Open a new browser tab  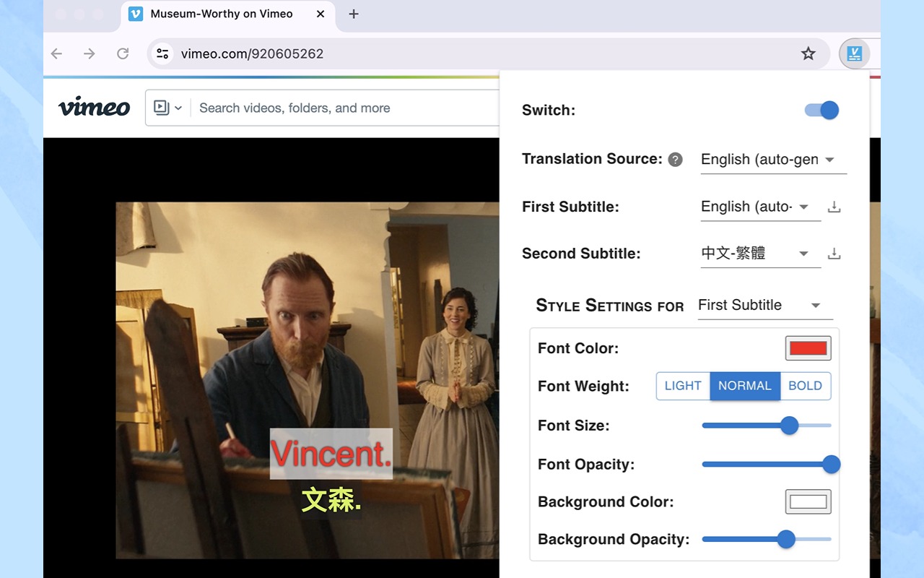(353, 14)
